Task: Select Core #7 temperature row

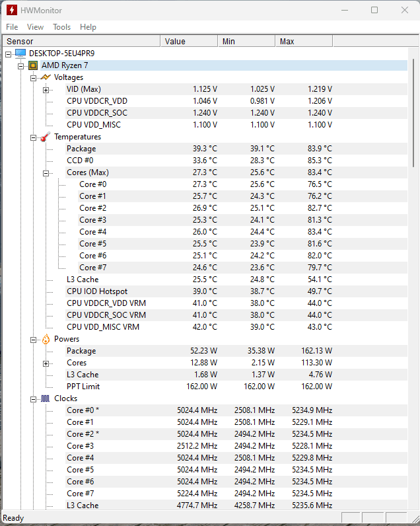Action: coord(242,268)
